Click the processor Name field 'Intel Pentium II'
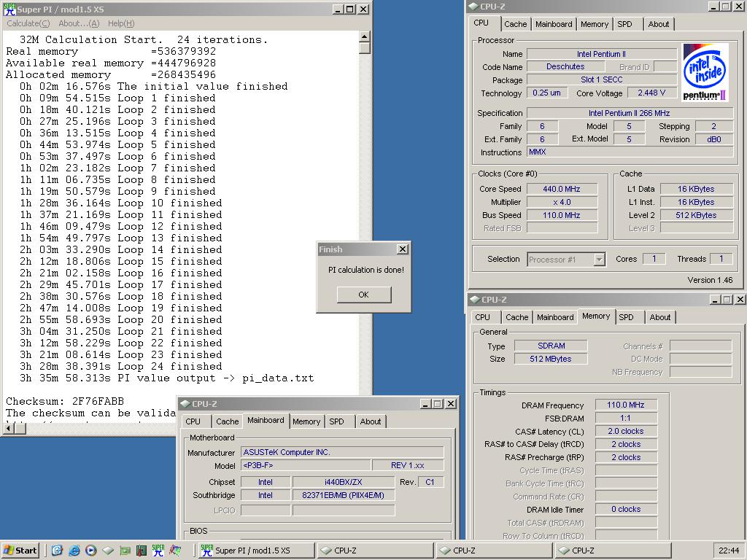 tap(602, 54)
